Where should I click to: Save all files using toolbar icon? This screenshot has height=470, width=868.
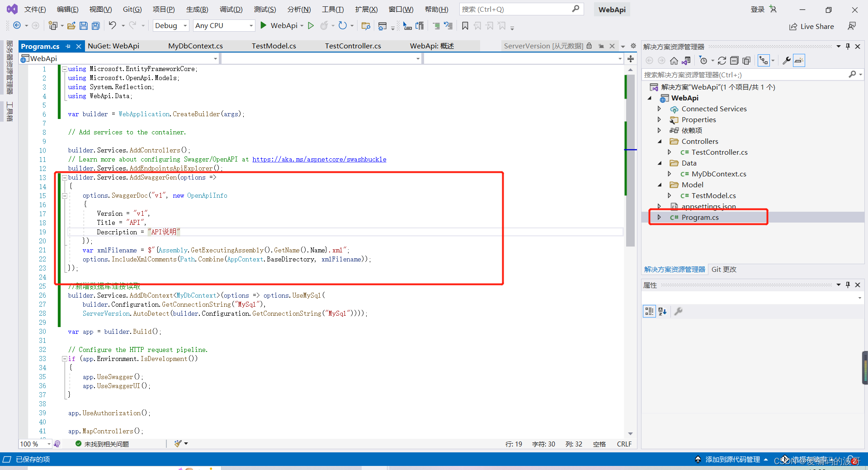[95, 26]
